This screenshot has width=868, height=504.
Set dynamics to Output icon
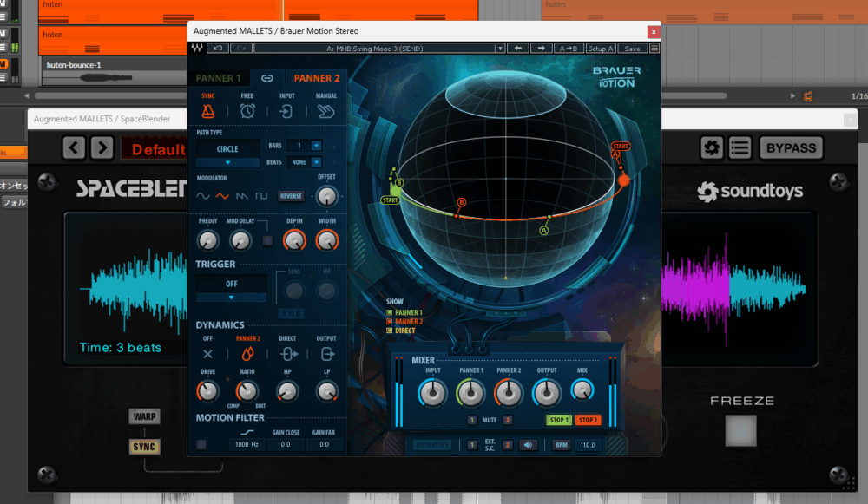pos(327,354)
